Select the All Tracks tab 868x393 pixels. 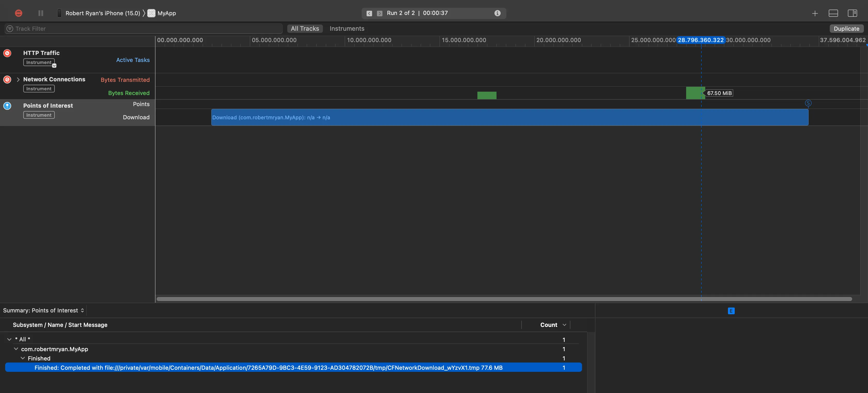coord(305,29)
